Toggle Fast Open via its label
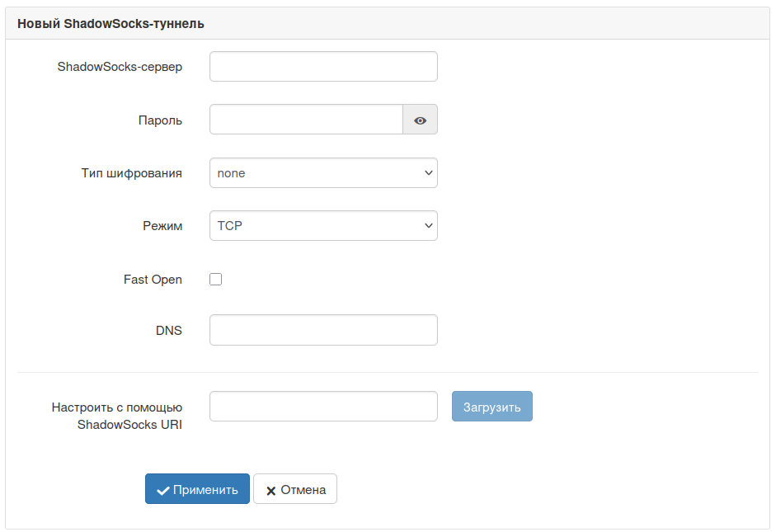 [153, 280]
